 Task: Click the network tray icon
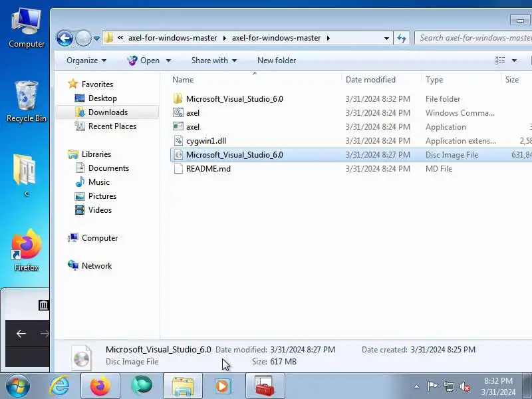[x=448, y=386]
